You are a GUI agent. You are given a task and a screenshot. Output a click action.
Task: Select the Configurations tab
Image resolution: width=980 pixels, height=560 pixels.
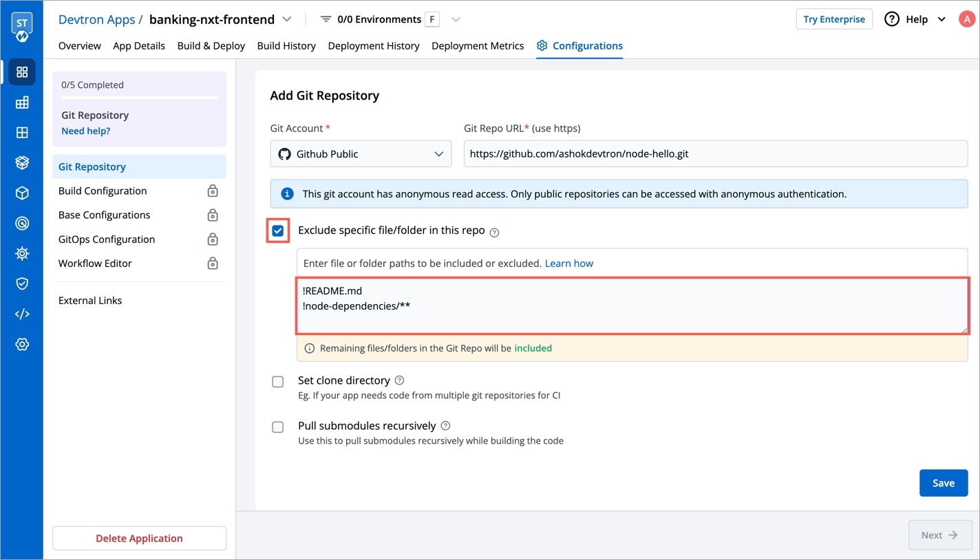[579, 45]
